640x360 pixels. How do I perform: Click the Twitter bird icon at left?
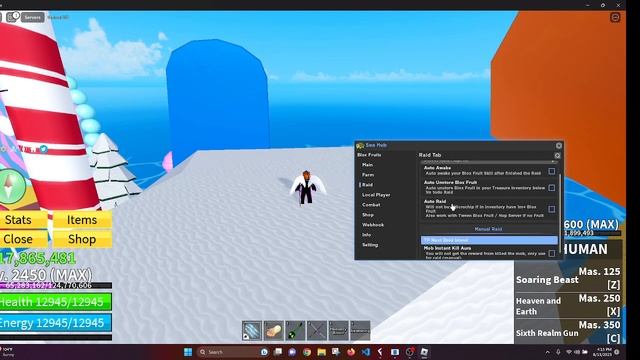point(43,149)
